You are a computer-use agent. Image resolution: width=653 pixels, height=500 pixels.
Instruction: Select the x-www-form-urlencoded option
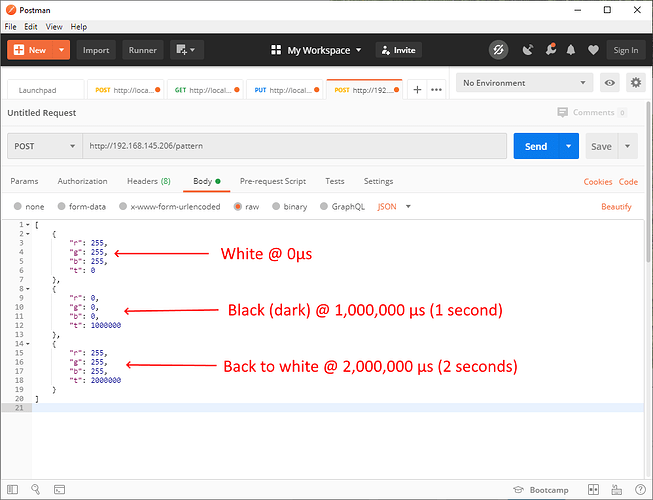click(x=169, y=206)
